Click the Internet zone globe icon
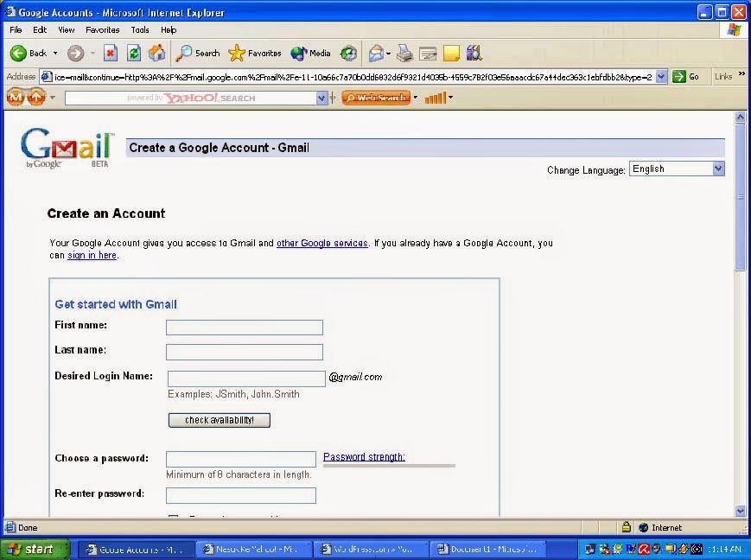This screenshot has height=560, width=751. pos(644,527)
